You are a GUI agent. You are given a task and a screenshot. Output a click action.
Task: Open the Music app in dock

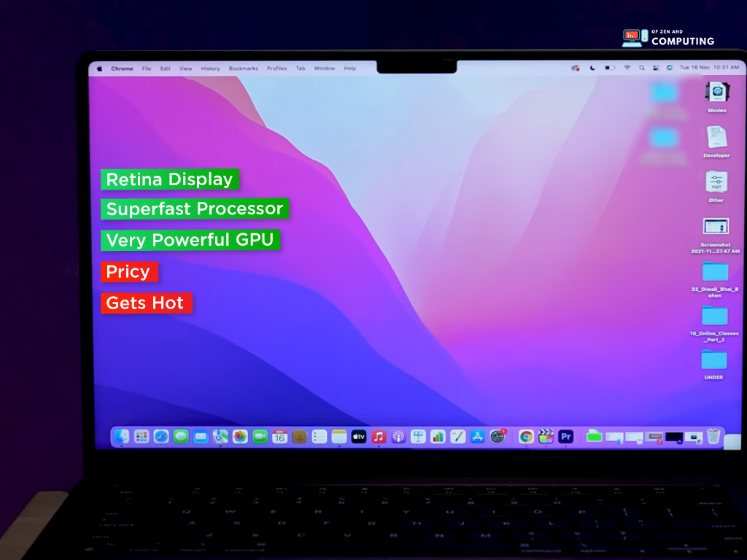(x=379, y=436)
